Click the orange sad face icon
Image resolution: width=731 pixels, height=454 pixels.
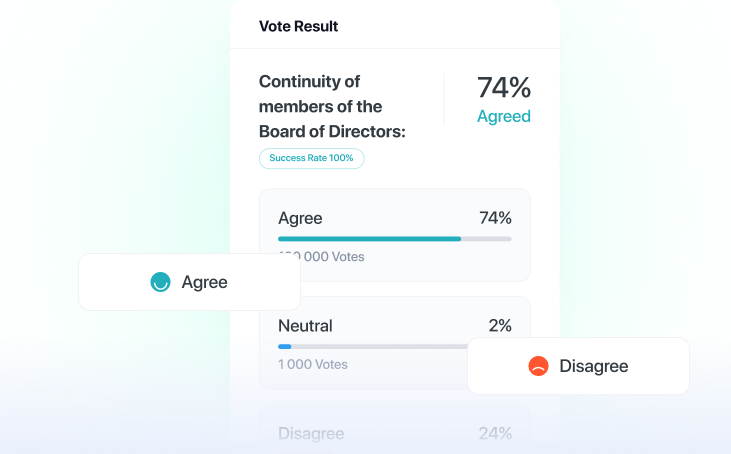(x=538, y=366)
